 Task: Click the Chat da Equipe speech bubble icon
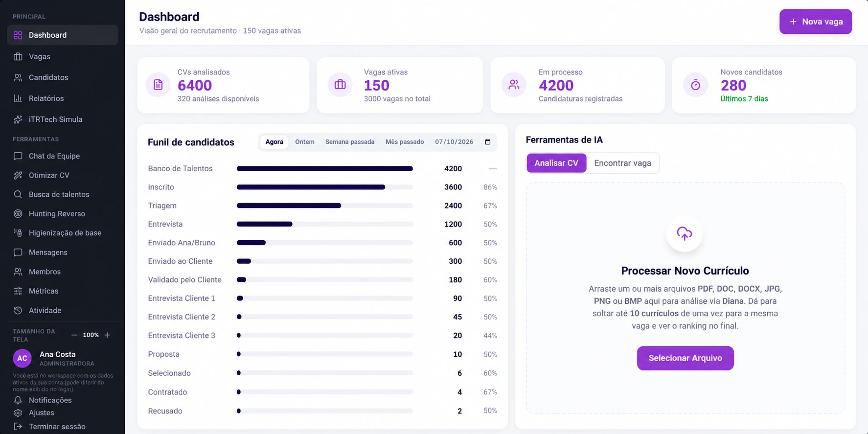click(x=18, y=156)
